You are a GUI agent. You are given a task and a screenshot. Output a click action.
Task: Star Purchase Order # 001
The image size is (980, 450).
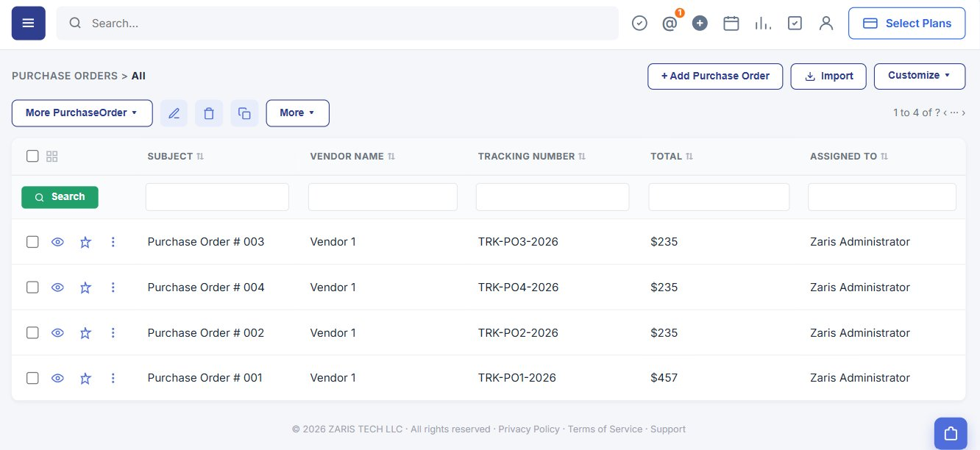[x=85, y=378]
